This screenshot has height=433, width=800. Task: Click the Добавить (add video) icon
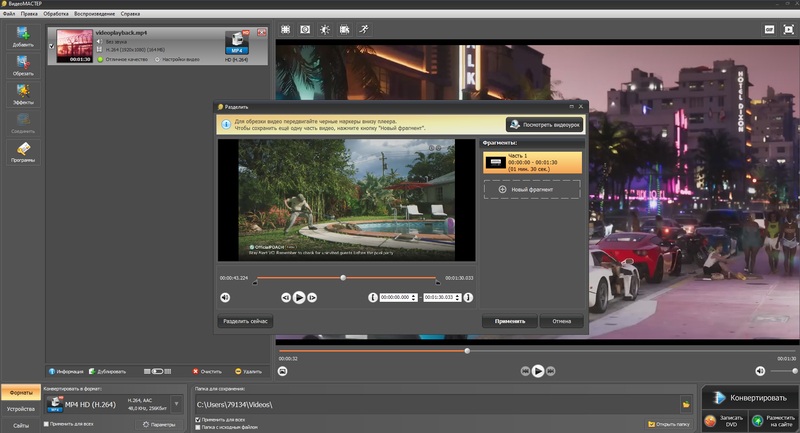tap(23, 36)
